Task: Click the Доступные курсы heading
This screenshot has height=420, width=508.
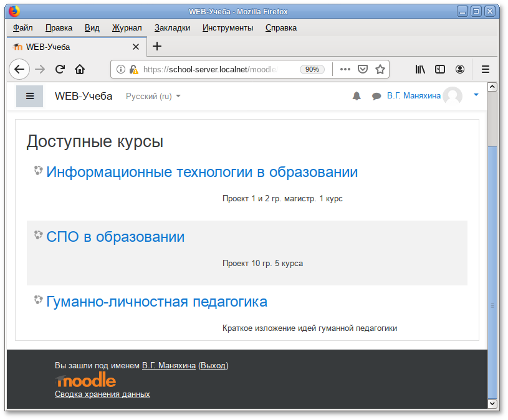Action: pos(95,141)
